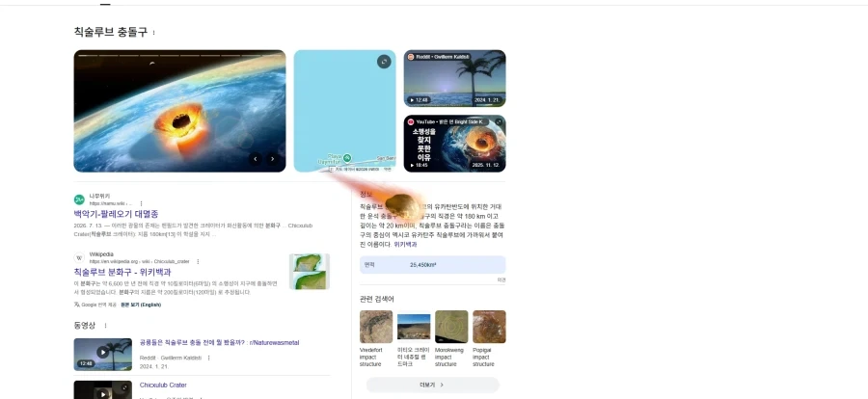
Task: Open the Vredefort impact structure related search
Action: click(376, 338)
